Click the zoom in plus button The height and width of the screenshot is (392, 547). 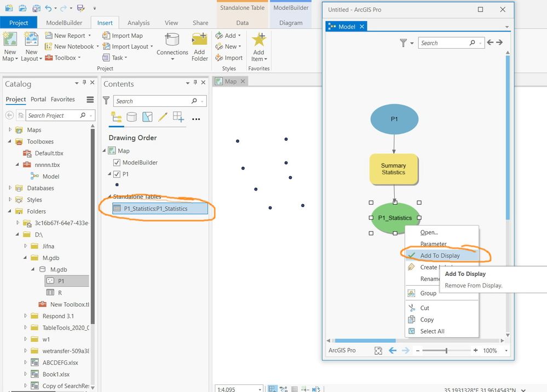tap(475, 350)
